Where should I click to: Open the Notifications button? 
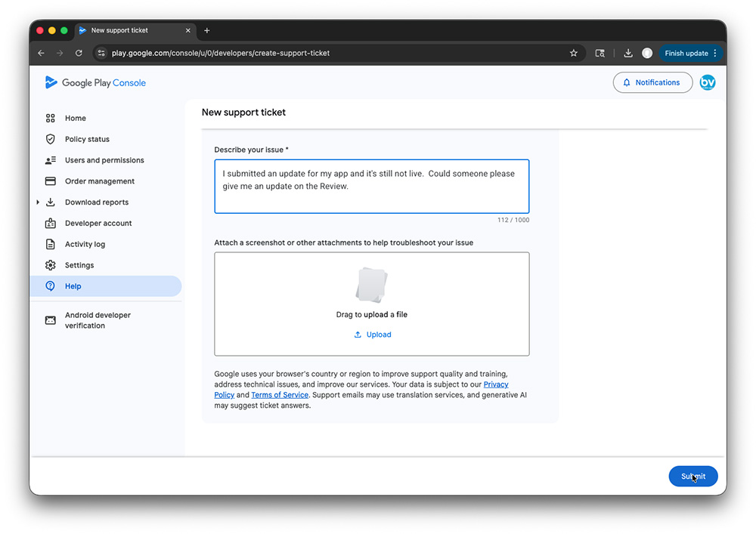pos(652,82)
